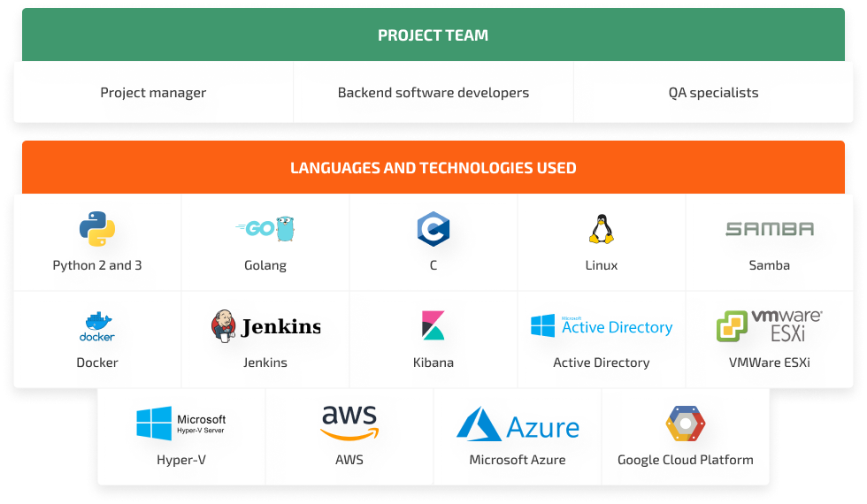Screen dimensions: 867x504
Task: Click the 'Hyper-V' caption text
Action: (x=181, y=460)
